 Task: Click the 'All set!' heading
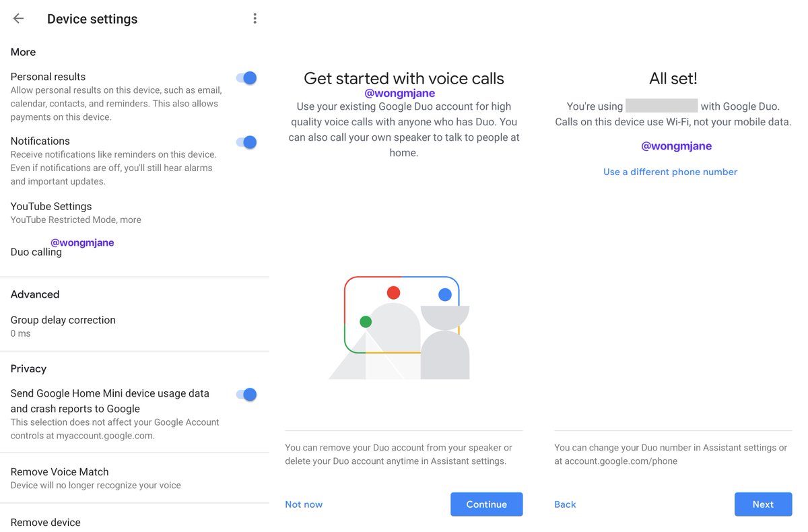(673, 78)
